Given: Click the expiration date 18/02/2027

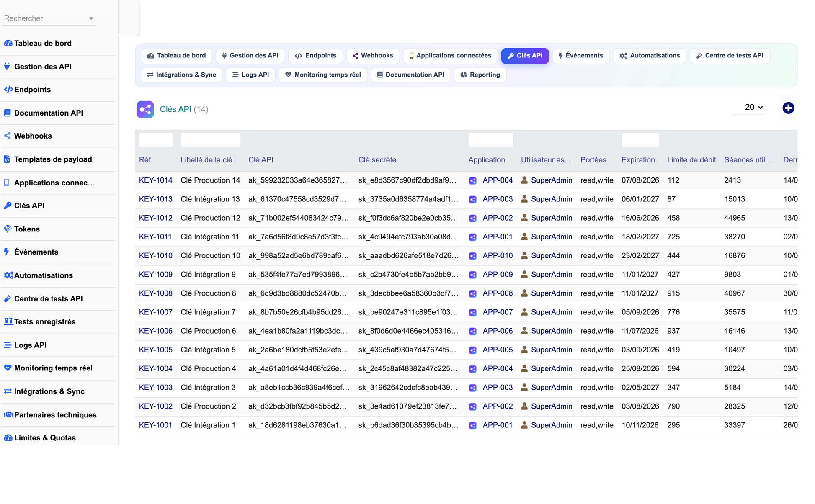Looking at the screenshot, I should [640, 237].
